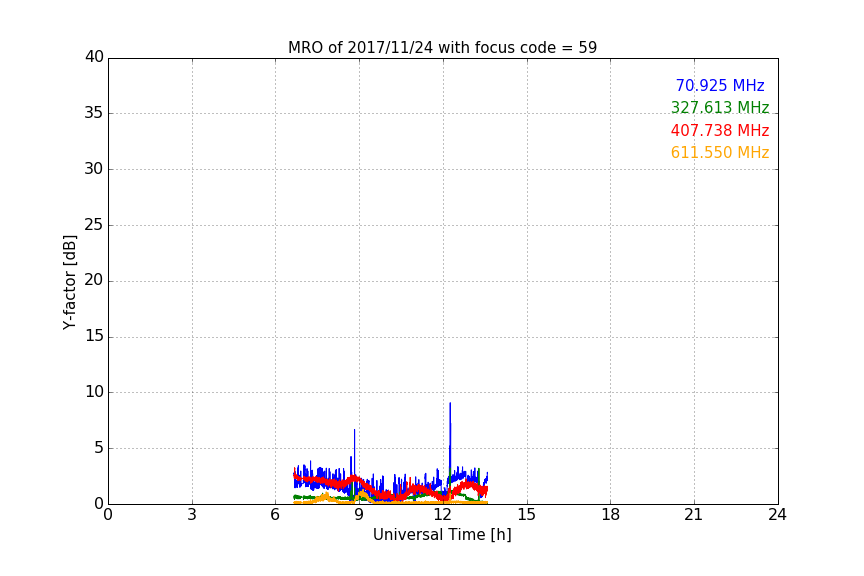The width and height of the screenshot is (864, 576).
Task: Click the x-axis tick label 18
Action: click(611, 515)
